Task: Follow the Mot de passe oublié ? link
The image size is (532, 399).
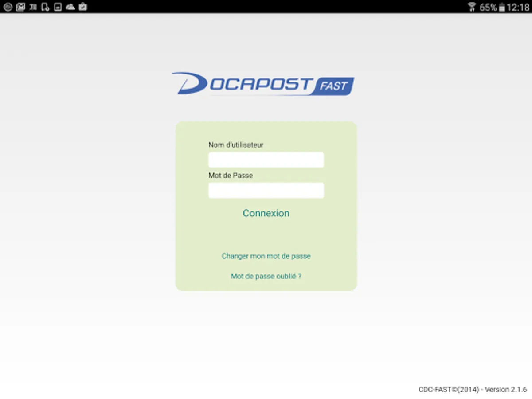Action: pyautogui.click(x=266, y=276)
